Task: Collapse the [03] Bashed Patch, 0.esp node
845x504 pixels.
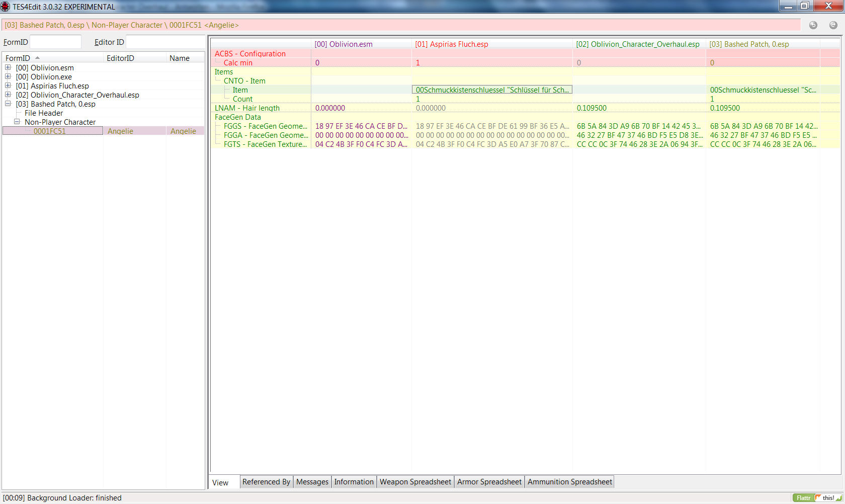Action: [x=8, y=104]
